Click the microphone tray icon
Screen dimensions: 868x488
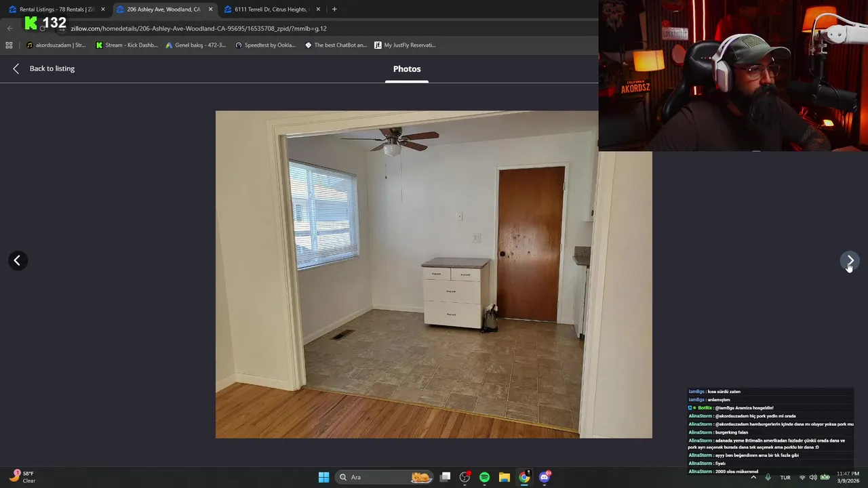768,477
